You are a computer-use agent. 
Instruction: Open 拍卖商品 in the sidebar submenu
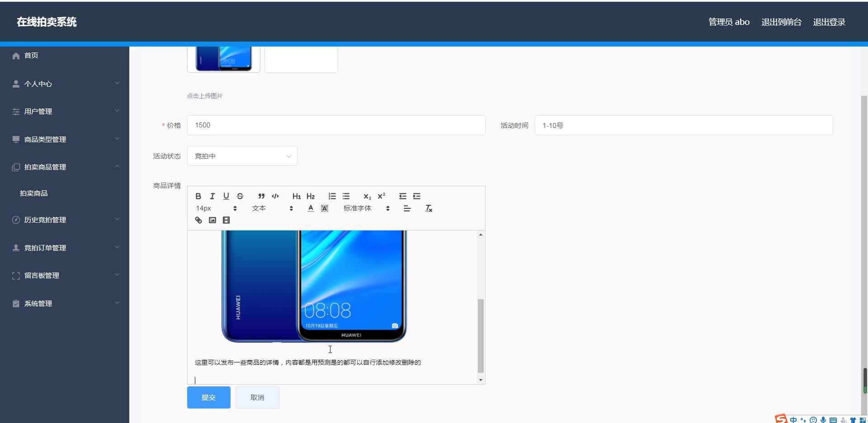(x=34, y=193)
